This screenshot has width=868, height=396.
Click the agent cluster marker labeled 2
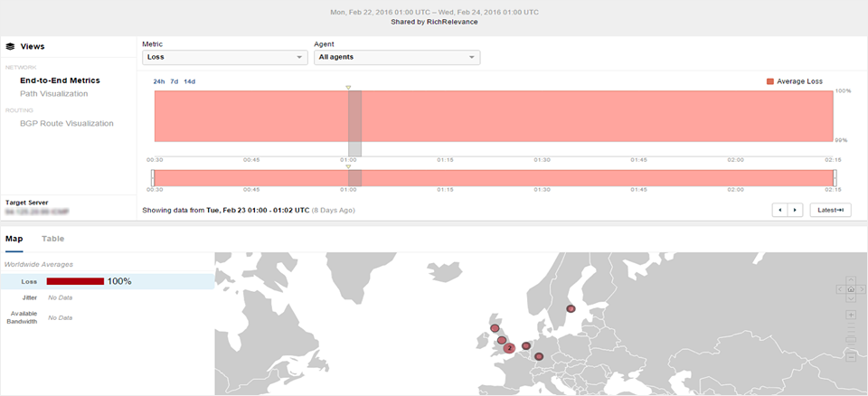click(x=509, y=347)
